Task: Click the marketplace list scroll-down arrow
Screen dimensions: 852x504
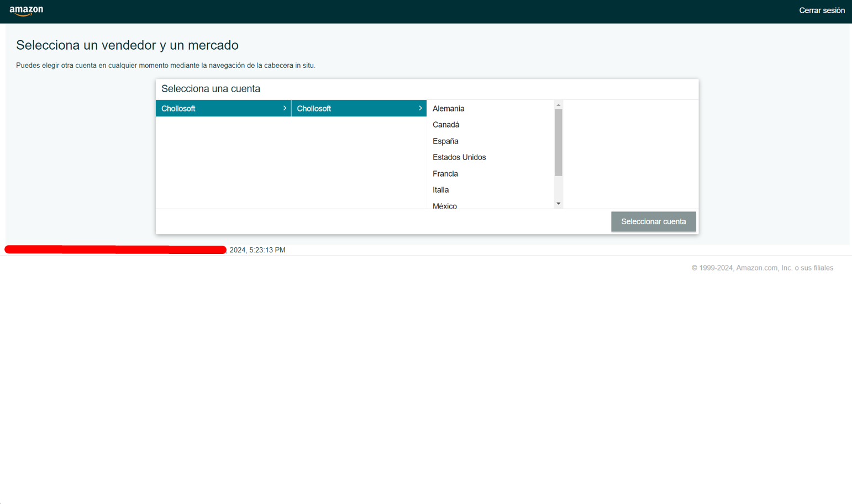Action: tap(559, 204)
